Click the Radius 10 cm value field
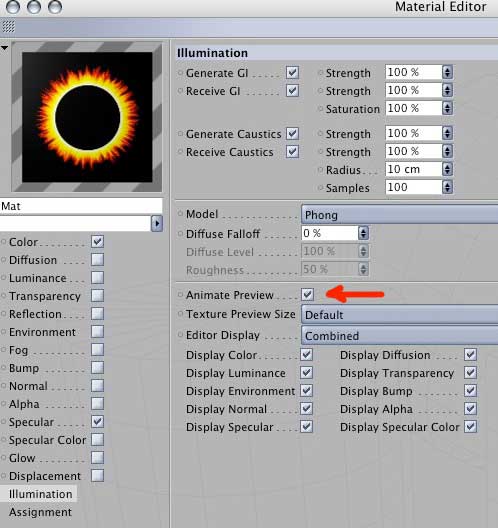 click(413, 169)
